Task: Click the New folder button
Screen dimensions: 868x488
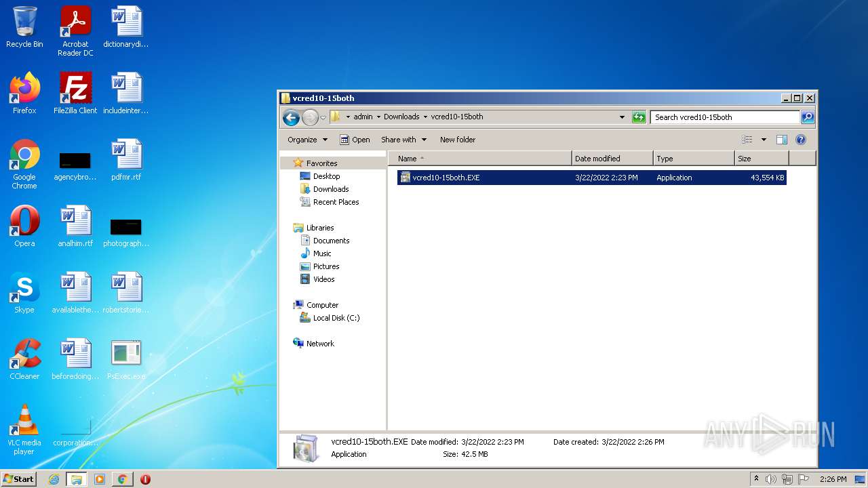Action: [x=457, y=140]
